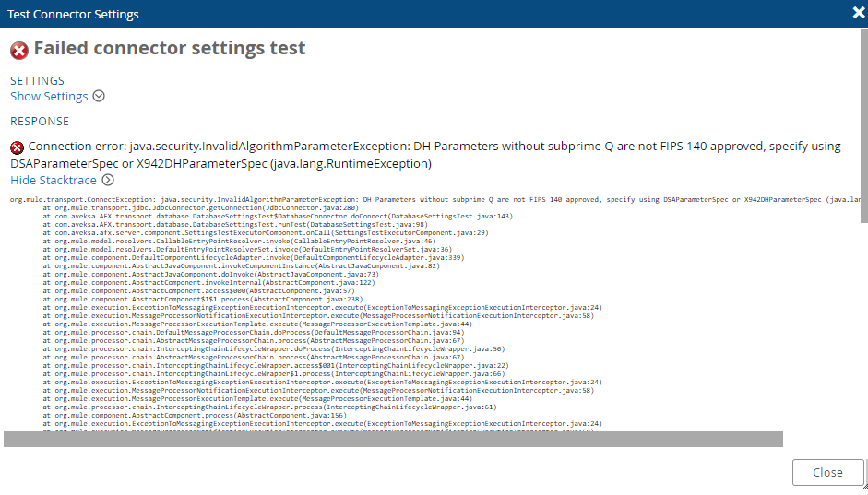Expand the chevron icon beside Show Settings

(99, 96)
